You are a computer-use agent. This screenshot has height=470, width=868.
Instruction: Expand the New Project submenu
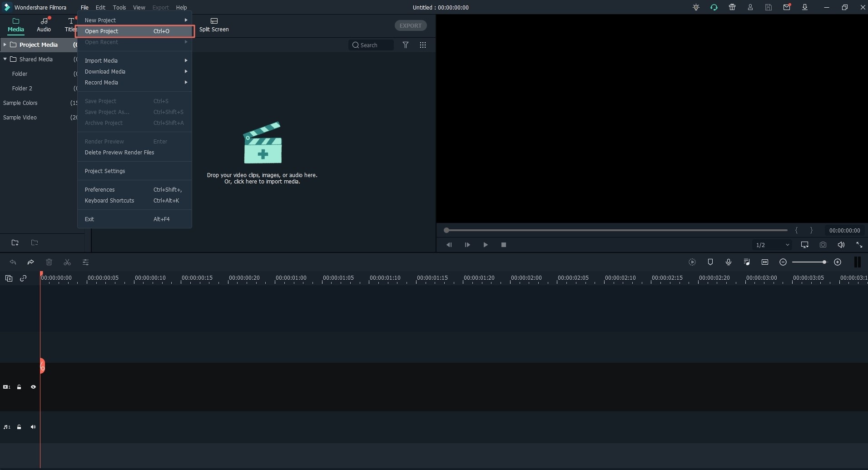(134, 20)
